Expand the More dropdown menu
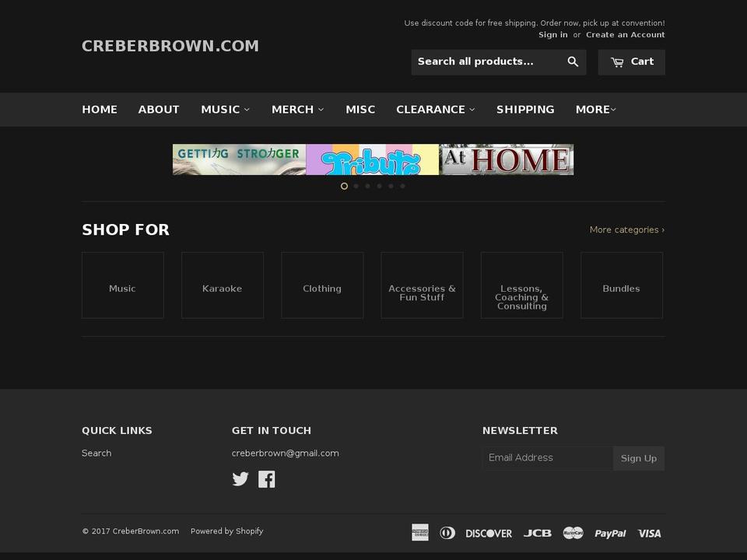Viewport: 747px width, 560px height. 595,110
